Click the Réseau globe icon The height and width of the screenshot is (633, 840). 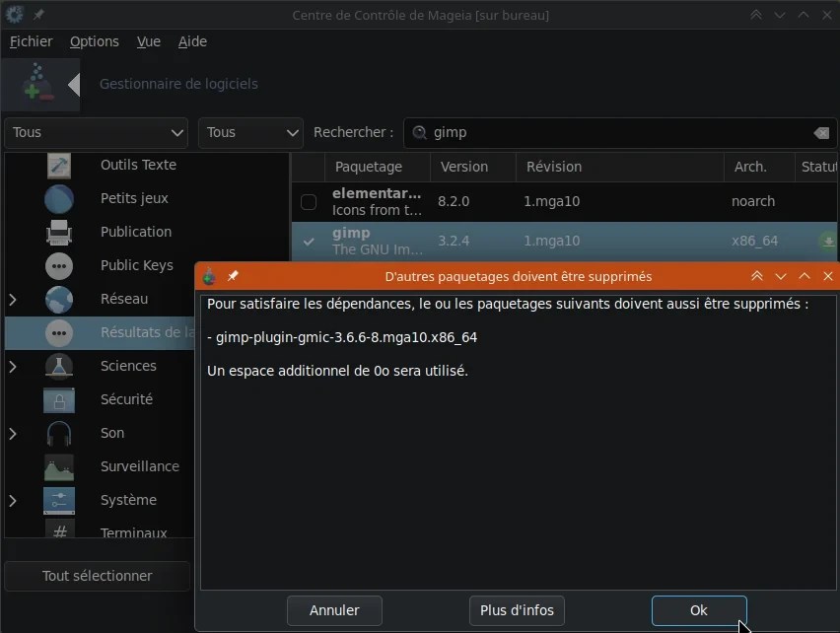point(59,300)
